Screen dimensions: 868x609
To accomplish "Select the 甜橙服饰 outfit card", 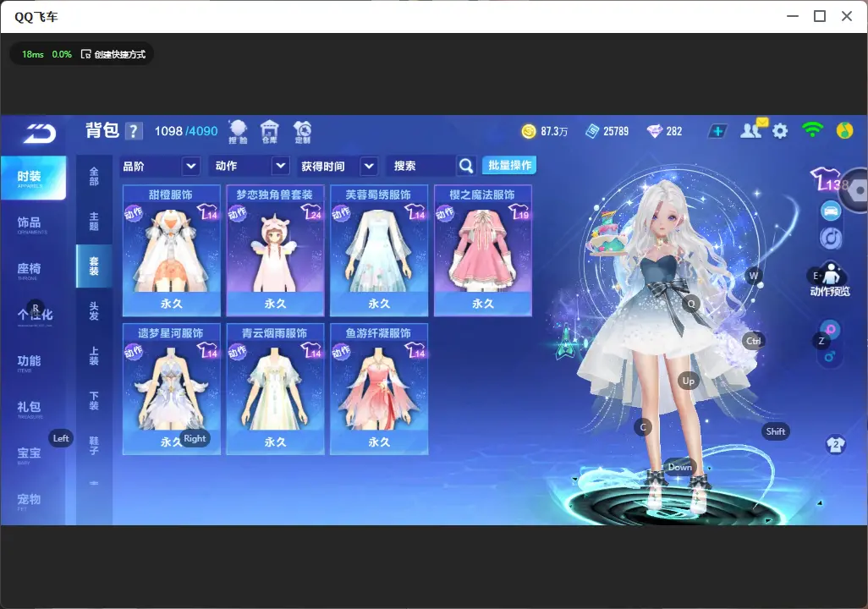I will [x=172, y=251].
